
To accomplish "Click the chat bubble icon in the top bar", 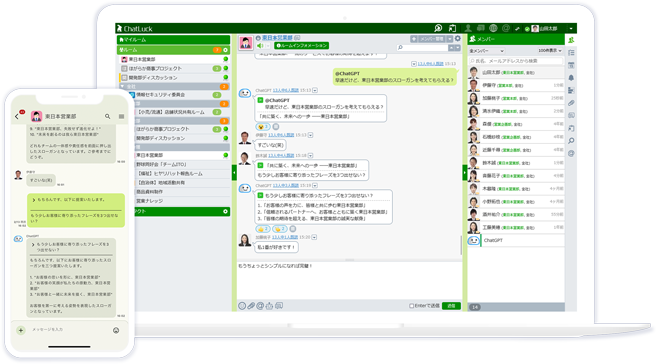I will click(481, 28).
